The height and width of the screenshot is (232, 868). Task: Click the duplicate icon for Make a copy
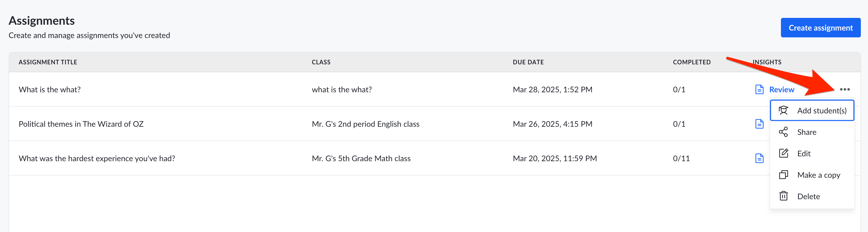(x=784, y=175)
